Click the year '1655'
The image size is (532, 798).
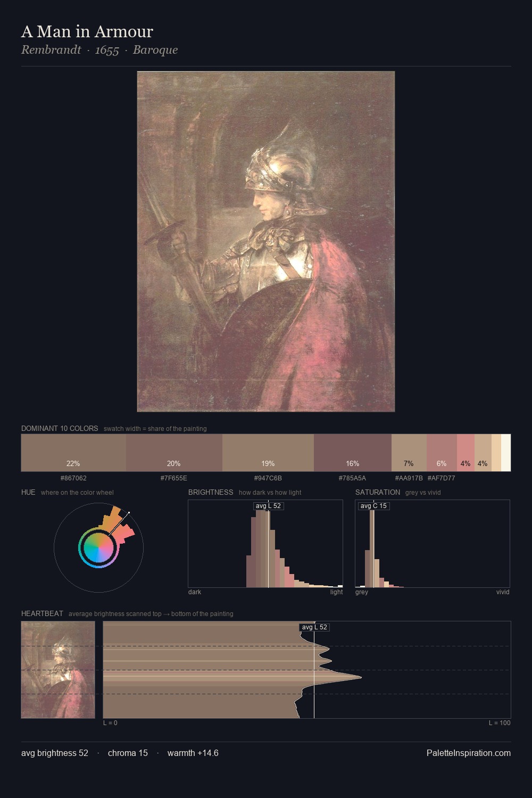(x=107, y=50)
